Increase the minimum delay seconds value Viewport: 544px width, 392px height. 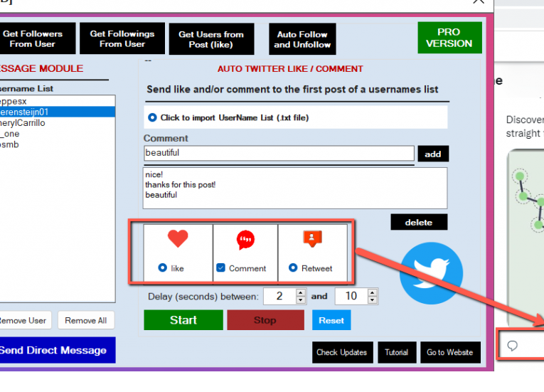click(301, 292)
